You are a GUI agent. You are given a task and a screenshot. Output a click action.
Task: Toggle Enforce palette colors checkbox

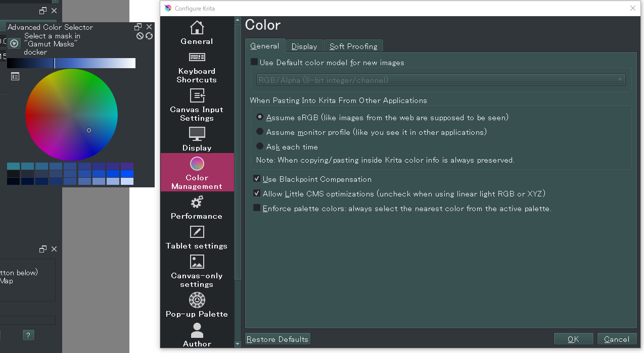(x=402, y=208)
